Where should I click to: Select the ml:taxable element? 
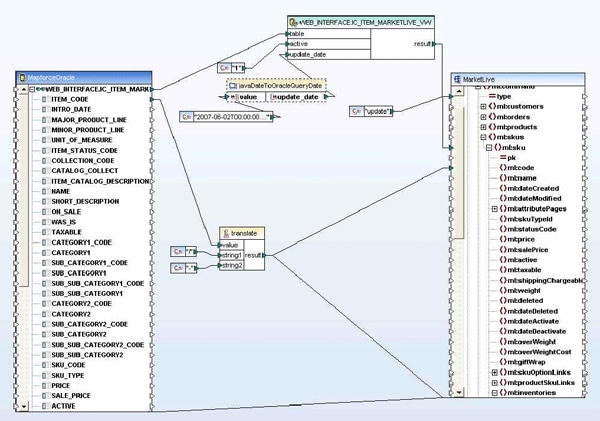pos(524,270)
